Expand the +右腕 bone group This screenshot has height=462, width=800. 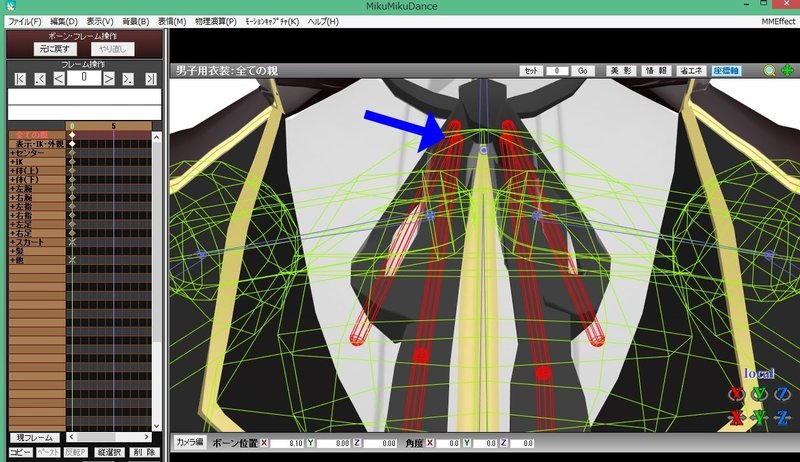point(20,197)
